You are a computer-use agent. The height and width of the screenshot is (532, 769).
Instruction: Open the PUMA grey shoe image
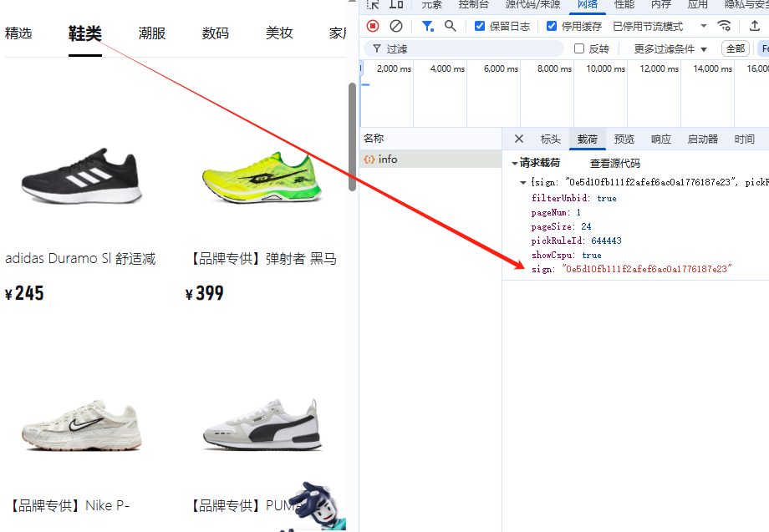click(x=262, y=425)
